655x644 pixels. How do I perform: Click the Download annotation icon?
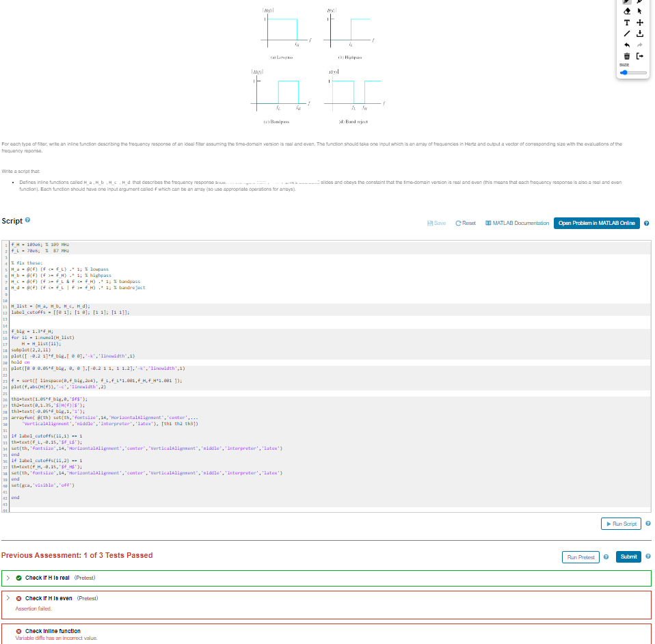click(640, 33)
